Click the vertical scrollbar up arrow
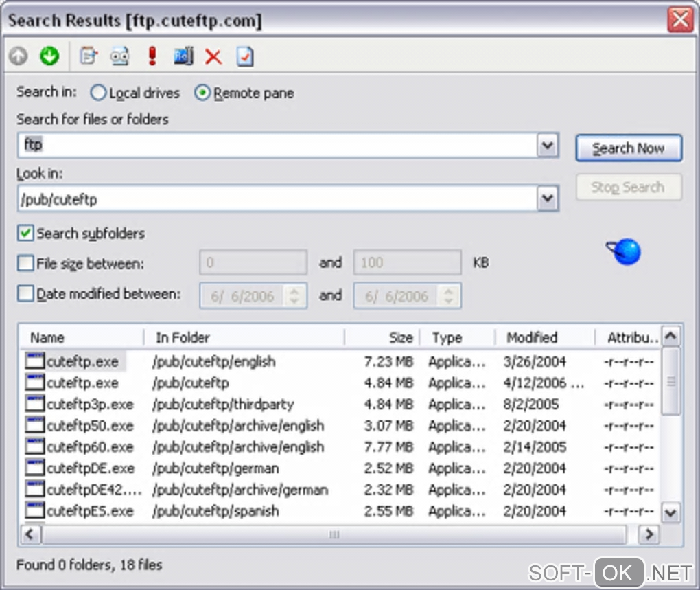This screenshot has height=590, width=700. coord(670,336)
